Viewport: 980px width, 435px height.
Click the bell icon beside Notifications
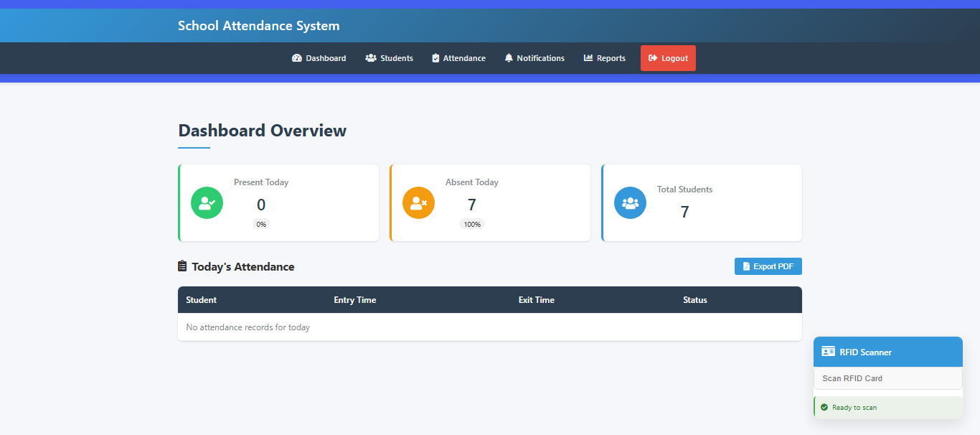point(509,58)
